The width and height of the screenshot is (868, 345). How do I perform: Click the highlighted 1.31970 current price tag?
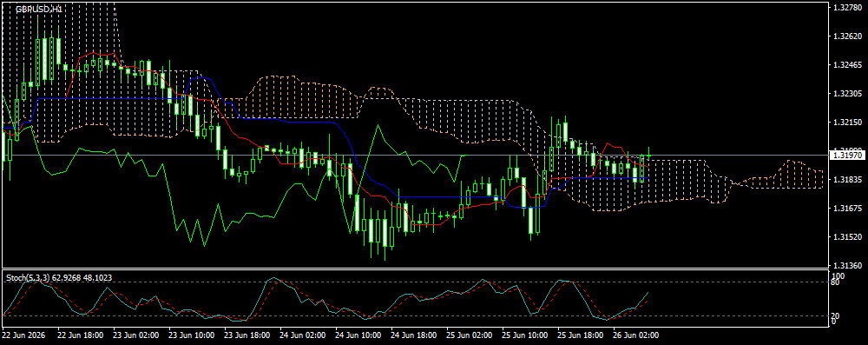tap(847, 156)
